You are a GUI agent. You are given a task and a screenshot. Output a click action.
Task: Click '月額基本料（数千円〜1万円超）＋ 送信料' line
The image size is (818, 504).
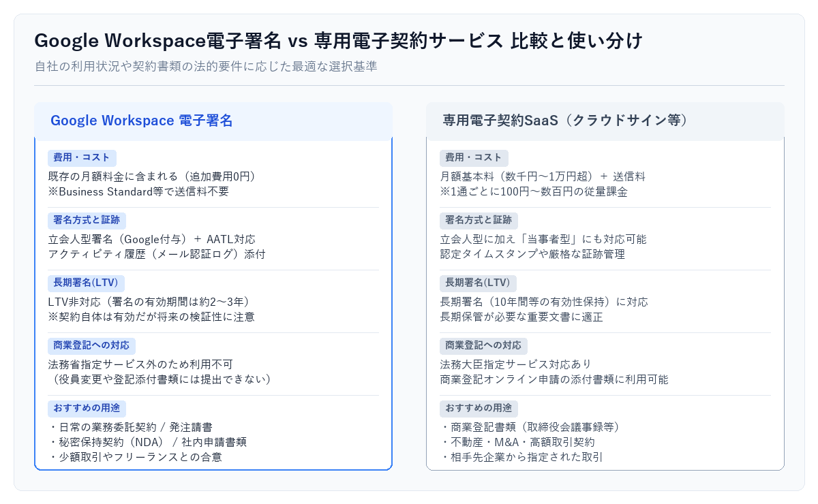[543, 176]
